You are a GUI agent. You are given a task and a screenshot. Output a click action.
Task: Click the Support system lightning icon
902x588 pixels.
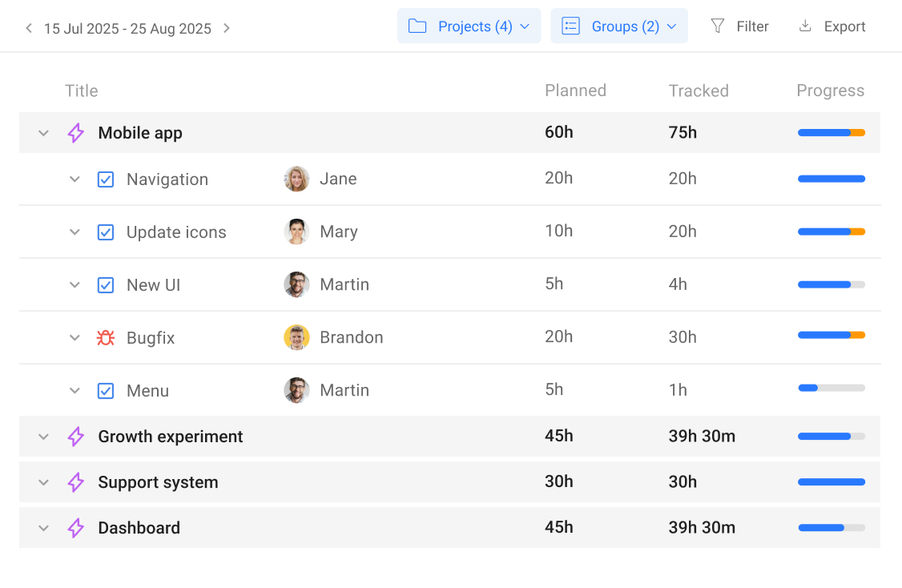coord(76,482)
